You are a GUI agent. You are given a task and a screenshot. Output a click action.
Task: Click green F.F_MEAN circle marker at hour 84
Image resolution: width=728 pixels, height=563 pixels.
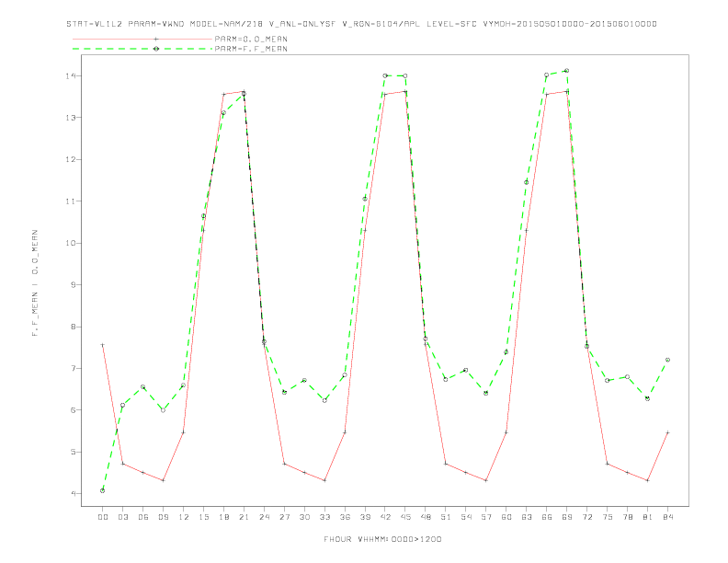click(667, 360)
